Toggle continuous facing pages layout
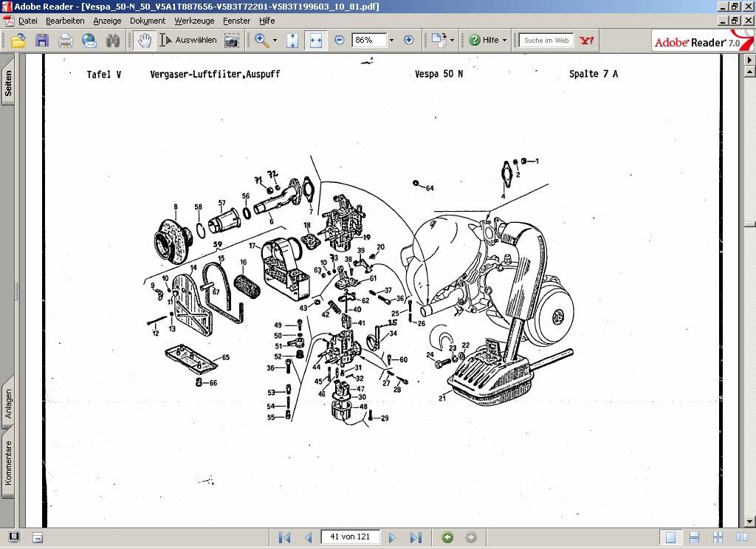Screen dimensions: 756x549 click(x=718, y=537)
